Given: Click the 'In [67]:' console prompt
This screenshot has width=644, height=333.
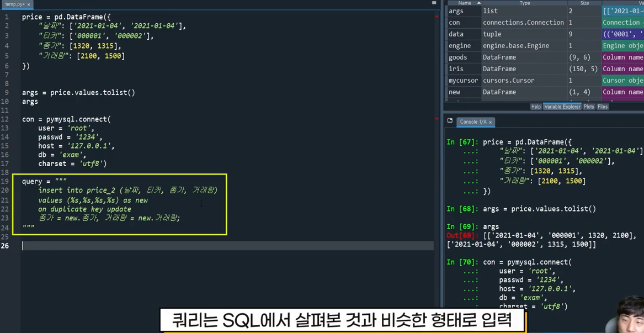Looking at the screenshot, I should [463, 142].
